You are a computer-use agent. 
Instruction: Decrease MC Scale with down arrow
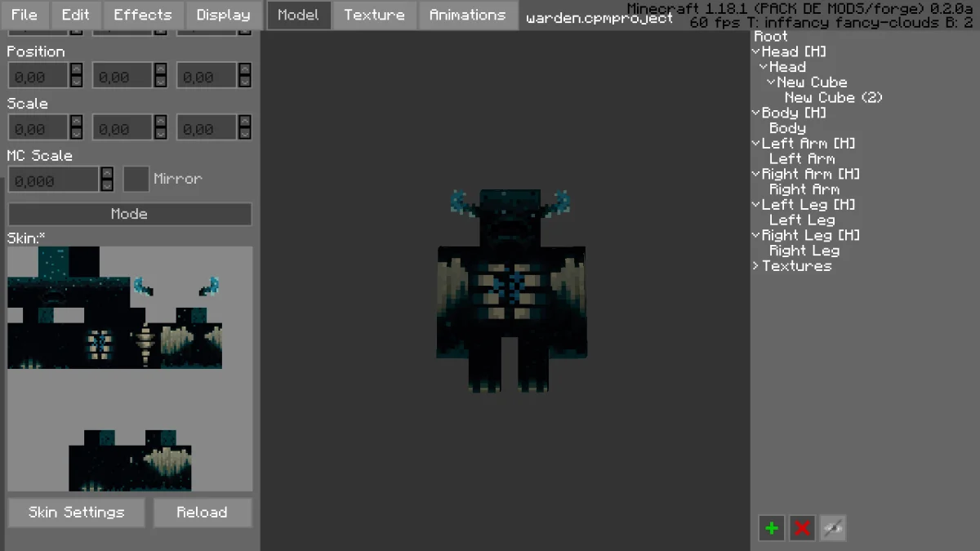coord(107,185)
